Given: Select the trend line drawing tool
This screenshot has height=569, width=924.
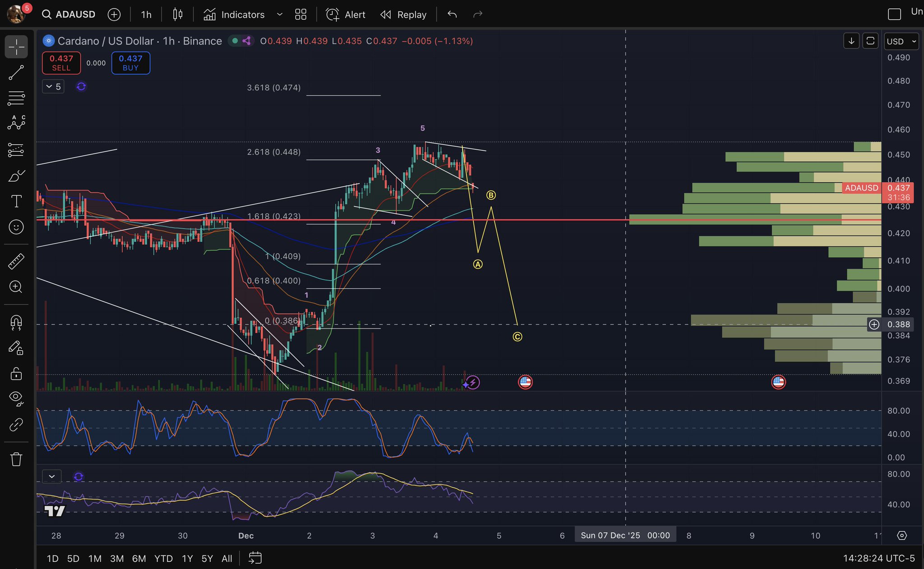Looking at the screenshot, I should [x=16, y=73].
